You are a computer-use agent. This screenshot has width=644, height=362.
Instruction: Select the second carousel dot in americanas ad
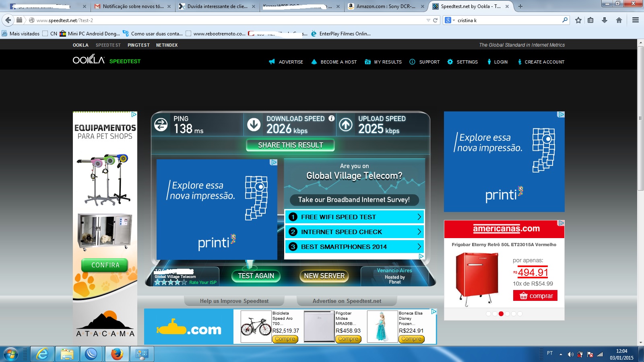pos(495,314)
